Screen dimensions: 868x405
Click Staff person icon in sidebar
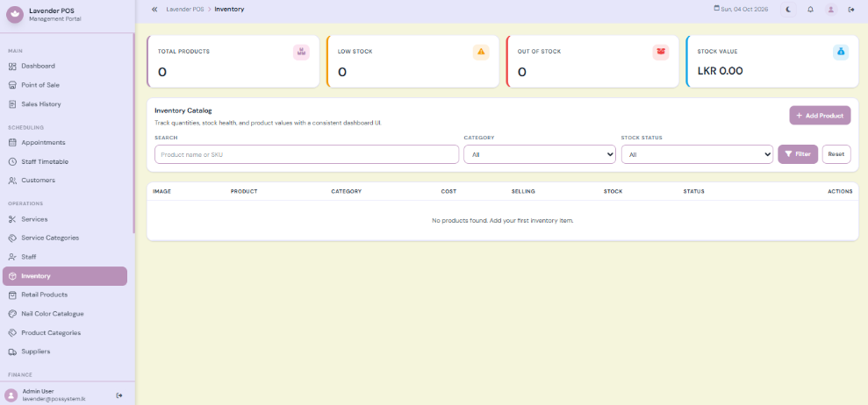pos(12,257)
